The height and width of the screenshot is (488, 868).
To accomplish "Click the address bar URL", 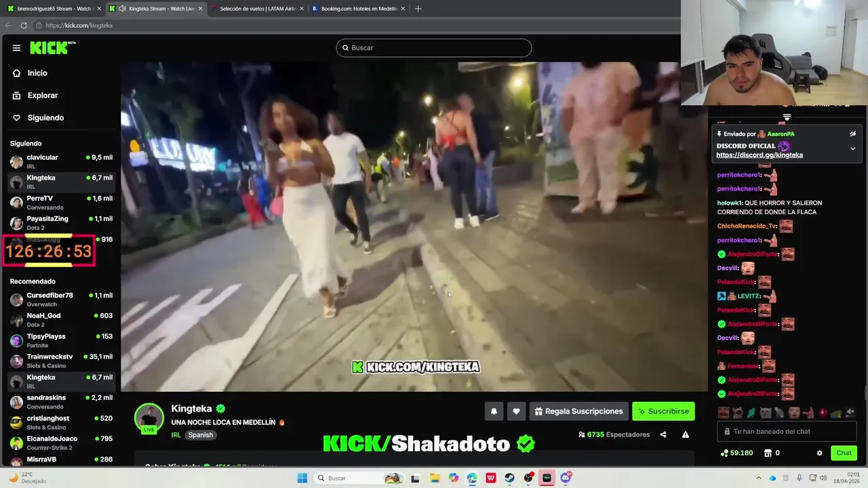I will 79,26.
